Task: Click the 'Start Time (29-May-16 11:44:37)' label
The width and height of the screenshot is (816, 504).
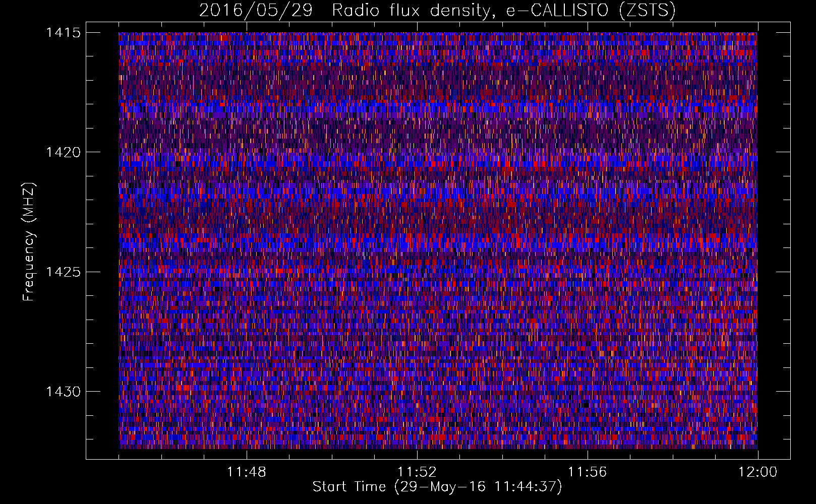Action: point(437,487)
